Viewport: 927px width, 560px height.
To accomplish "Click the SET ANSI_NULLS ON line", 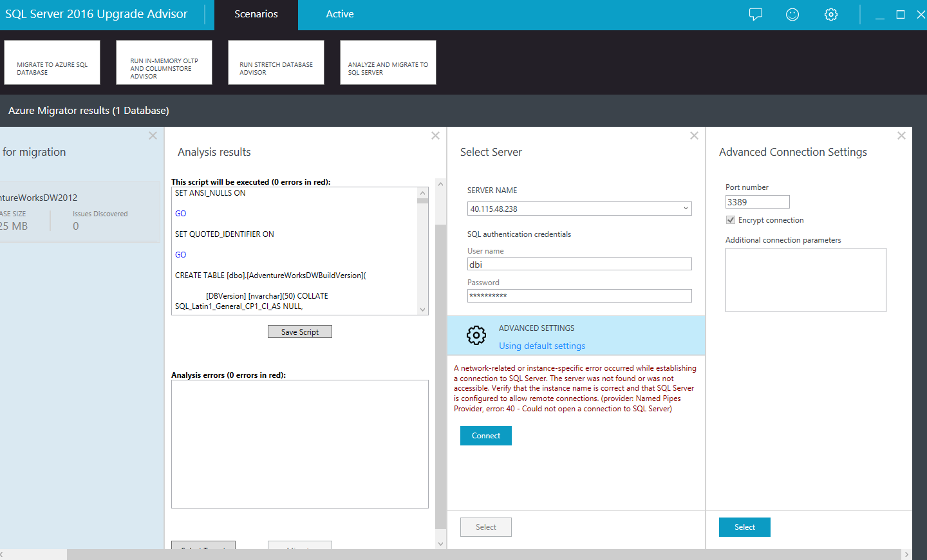I will [x=211, y=193].
